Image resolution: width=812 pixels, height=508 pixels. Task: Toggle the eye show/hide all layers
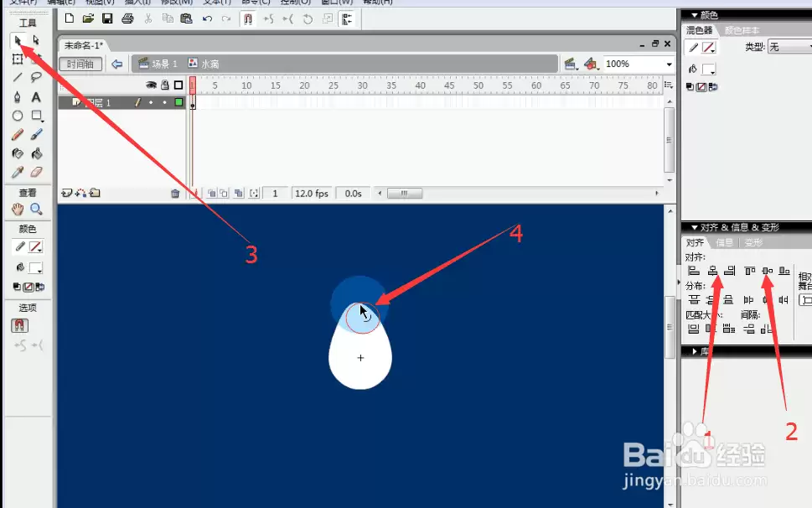(x=151, y=85)
